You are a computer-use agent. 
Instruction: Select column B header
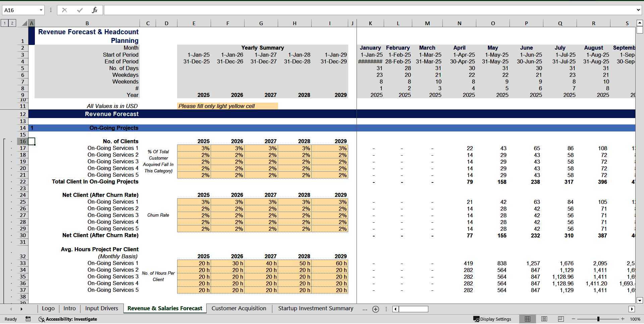pos(87,23)
